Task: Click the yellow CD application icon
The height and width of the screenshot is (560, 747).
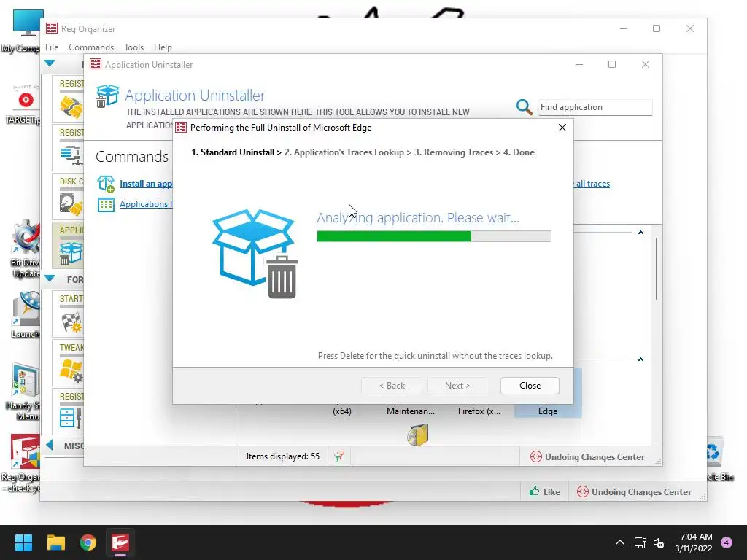Action: (418, 435)
